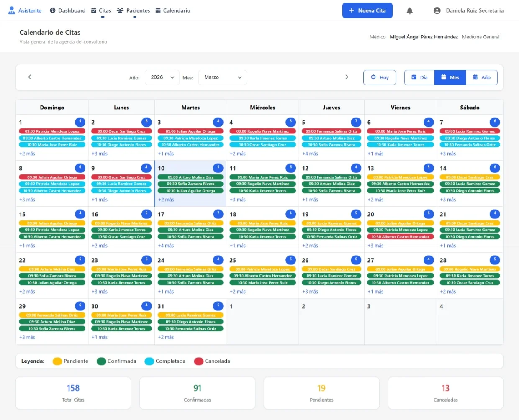Click the red Cancelada legend swatch
Screen dimensions: 519x420
point(199,361)
